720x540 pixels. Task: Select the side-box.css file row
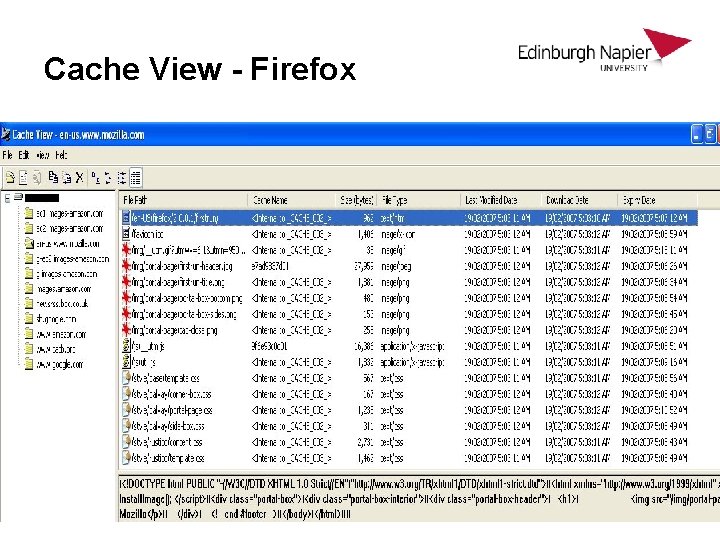point(409,426)
